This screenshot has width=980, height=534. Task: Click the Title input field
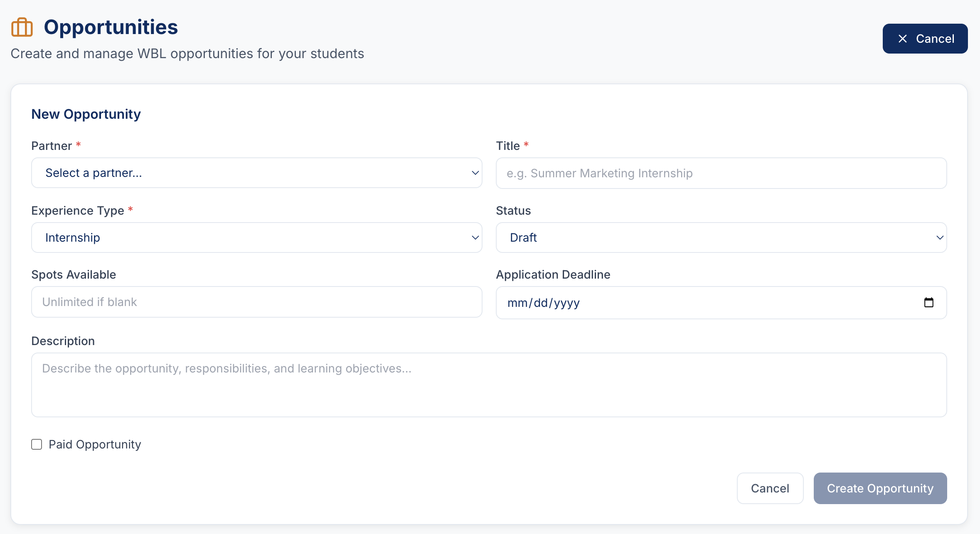coord(721,173)
